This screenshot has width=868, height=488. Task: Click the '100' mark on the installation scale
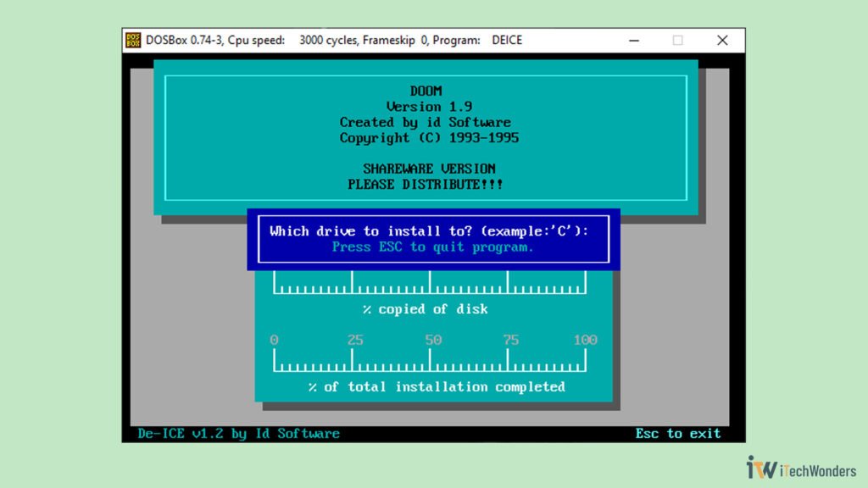point(586,339)
